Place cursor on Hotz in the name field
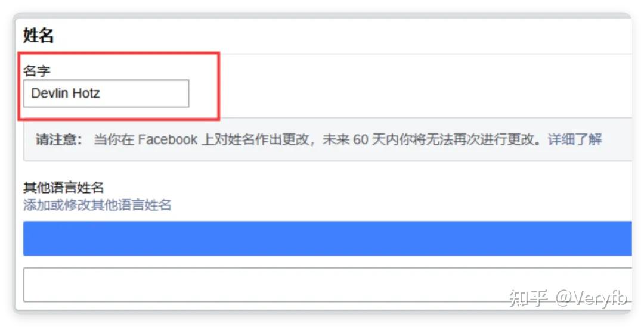The width and height of the screenshot is (644, 327). [86, 93]
